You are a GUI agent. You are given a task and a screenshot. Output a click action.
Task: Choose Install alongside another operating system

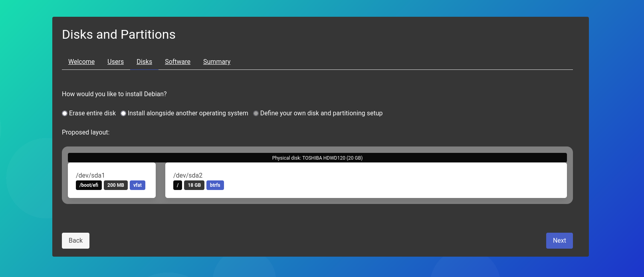[x=123, y=113]
